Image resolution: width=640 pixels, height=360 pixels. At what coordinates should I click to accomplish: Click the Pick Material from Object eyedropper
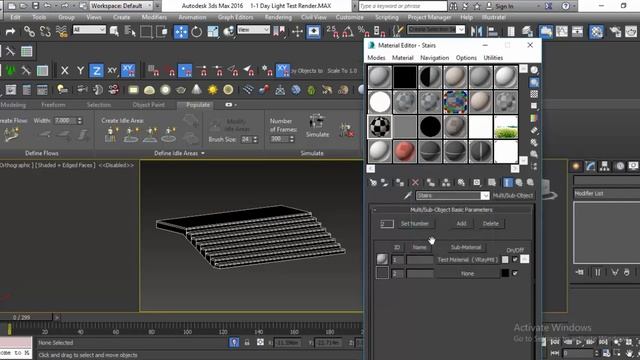407,196
